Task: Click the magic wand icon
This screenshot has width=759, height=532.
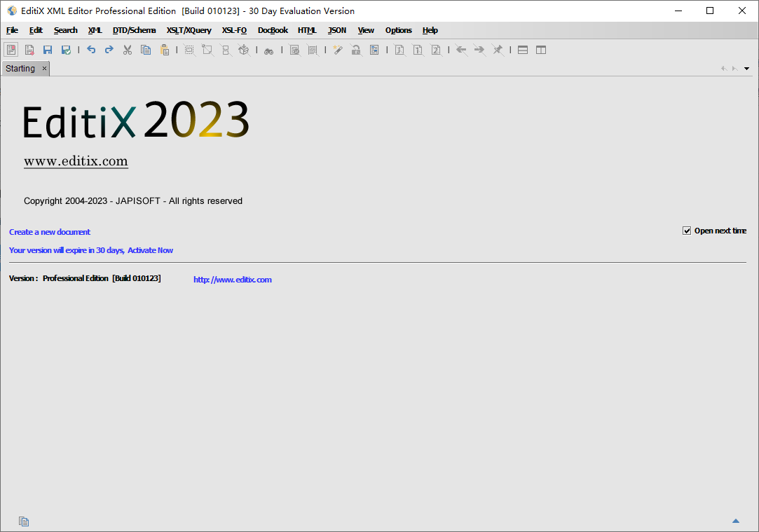Action: [x=338, y=50]
